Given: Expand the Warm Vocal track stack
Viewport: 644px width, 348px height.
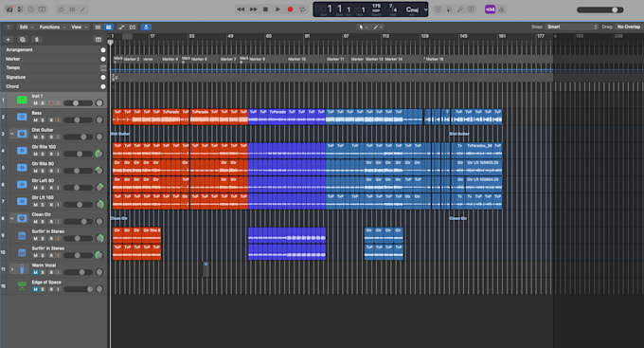Looking at the screenshot, I should 12,269.
